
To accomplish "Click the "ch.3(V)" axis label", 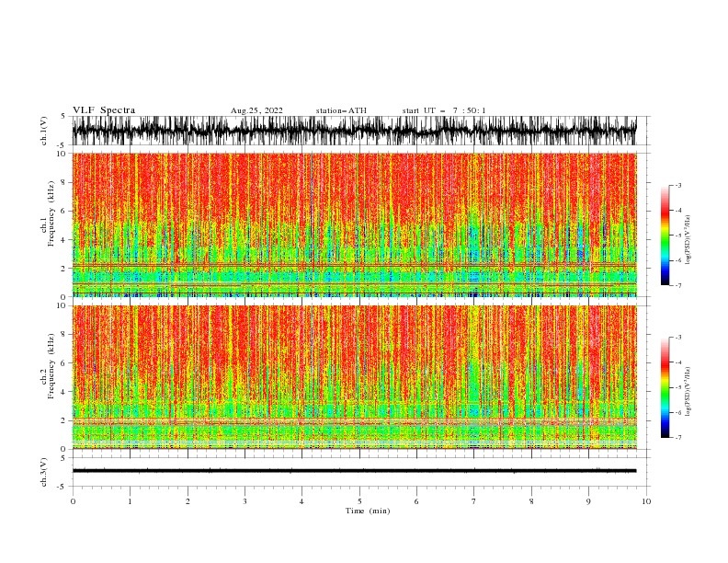I will point(44,472).
